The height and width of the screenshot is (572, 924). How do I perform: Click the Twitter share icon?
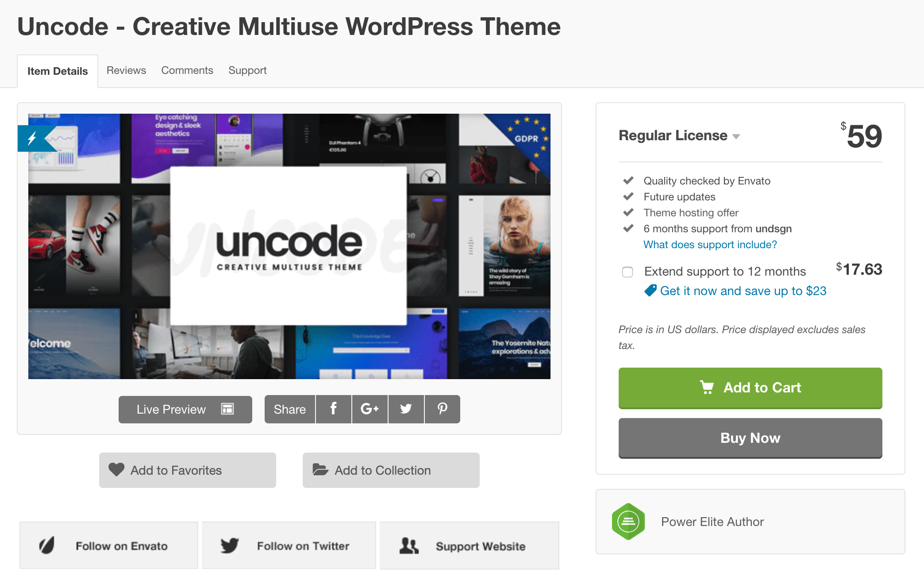(404, 408)
